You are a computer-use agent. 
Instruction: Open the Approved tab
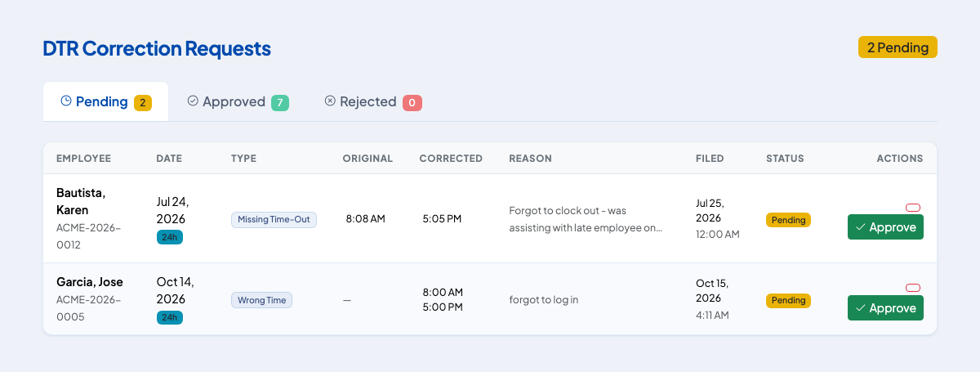(x=238, y=102)
